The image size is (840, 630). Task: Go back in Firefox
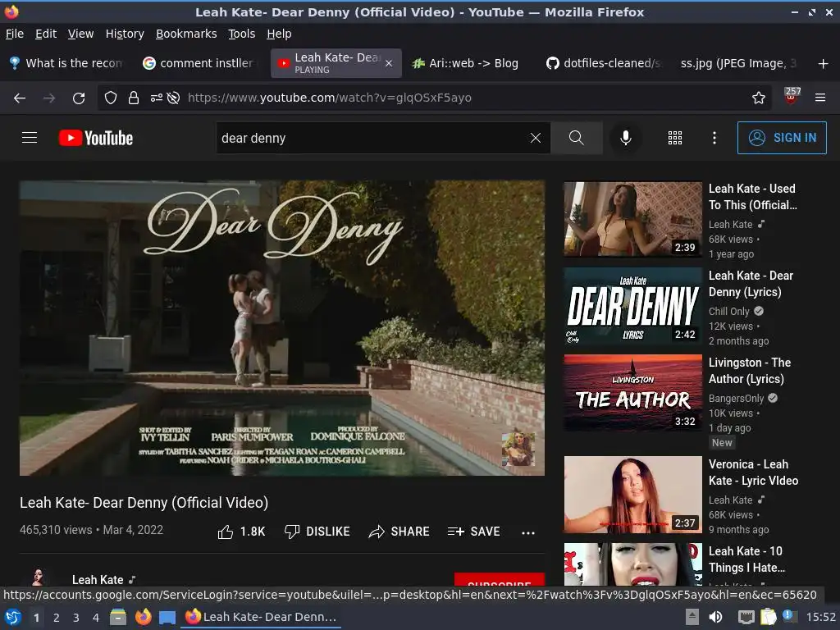click(x=20, y=98)
